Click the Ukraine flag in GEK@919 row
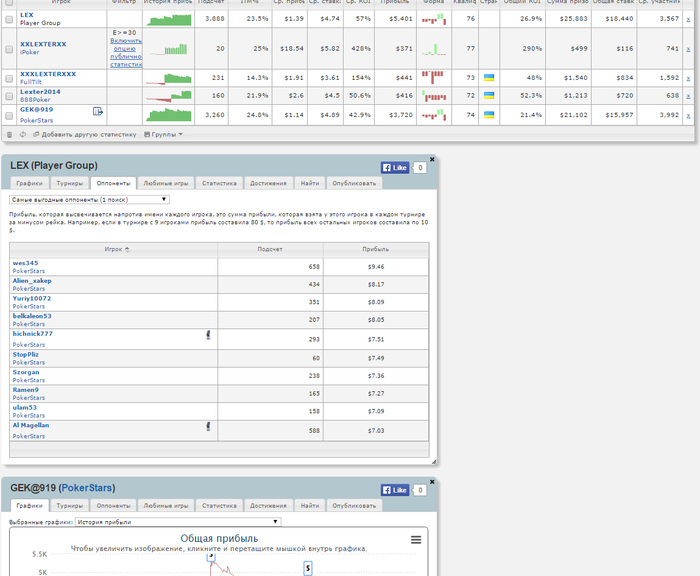This screenshot has height=576, width=700. 489,115
